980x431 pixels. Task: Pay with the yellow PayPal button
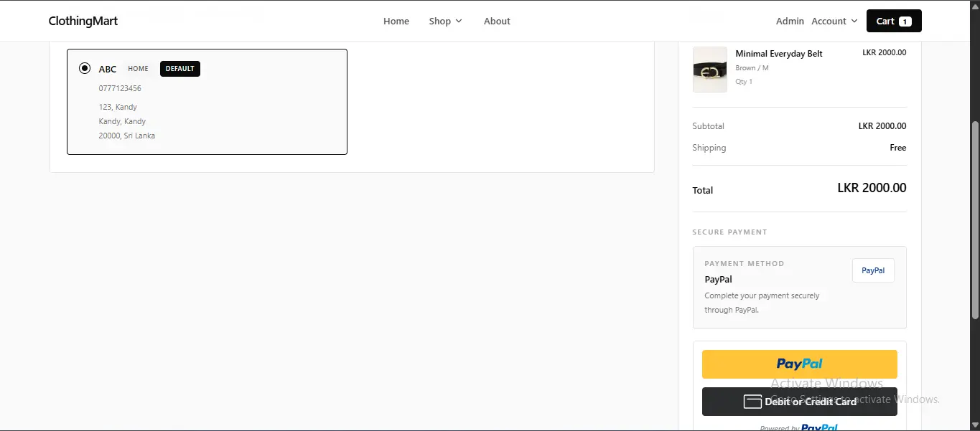click(x=800, y=364)
